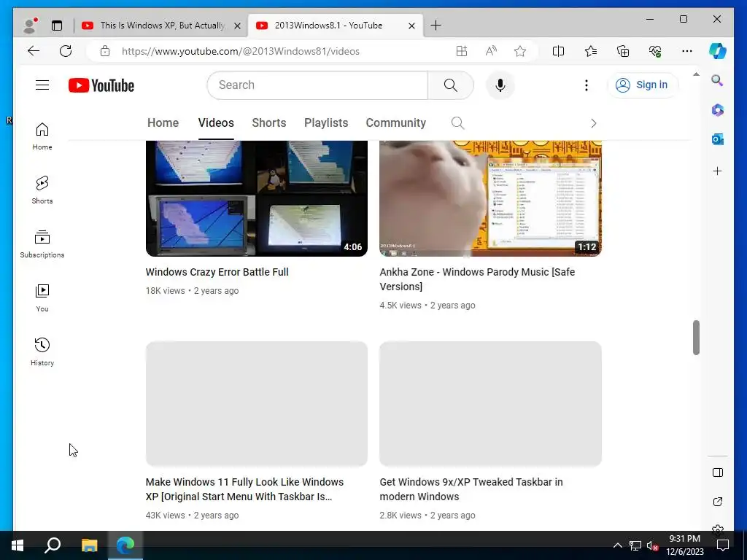Open 'Make Windows 11 Fully Look Like Windows XP' title
The height and width of the screenshot is (560, 747).
[244, 489]
